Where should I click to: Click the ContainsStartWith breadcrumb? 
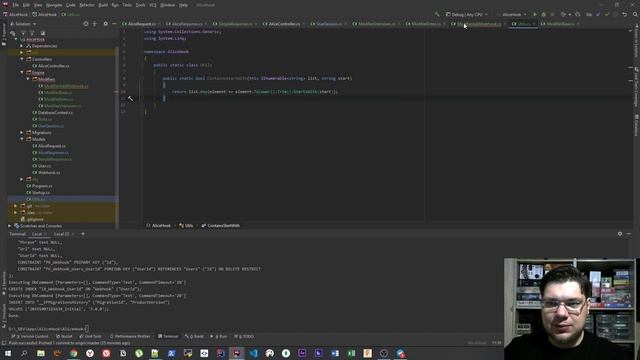[220, 225]
